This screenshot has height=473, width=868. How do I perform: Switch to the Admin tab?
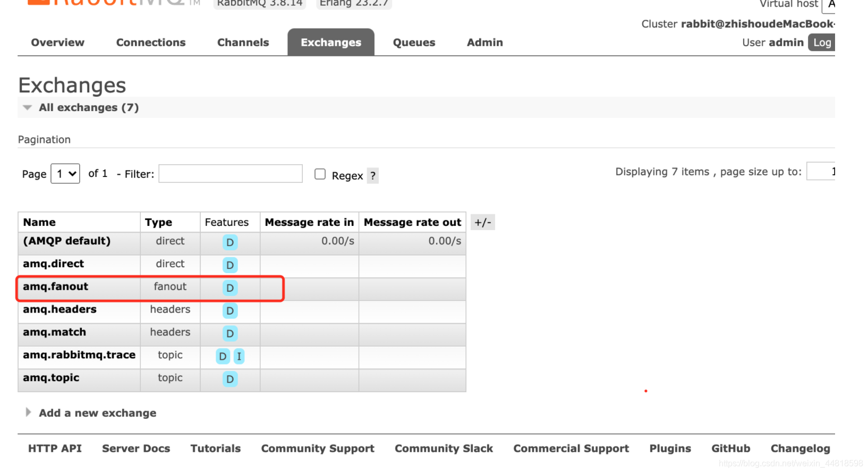click(484, 43)
